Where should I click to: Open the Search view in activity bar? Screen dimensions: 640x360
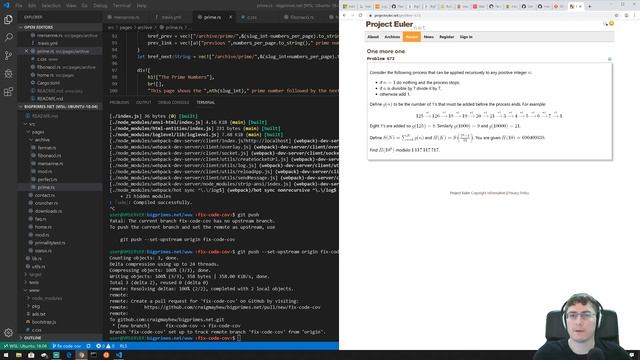(x=8, y=38)
